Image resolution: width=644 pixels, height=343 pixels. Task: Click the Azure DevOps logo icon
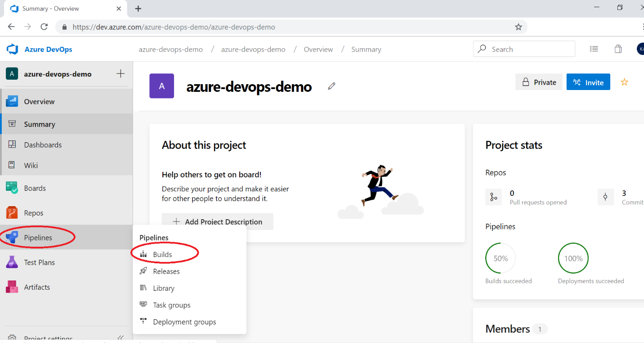[12, 50]
